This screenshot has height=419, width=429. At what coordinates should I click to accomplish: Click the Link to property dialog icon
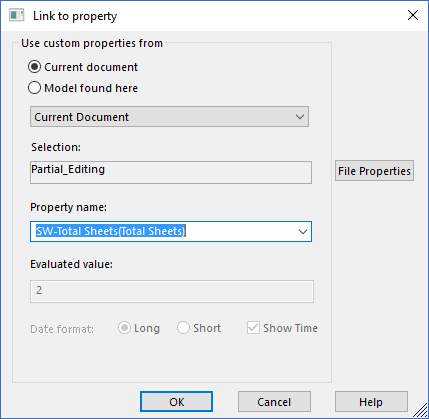click(x=16, y=16)
